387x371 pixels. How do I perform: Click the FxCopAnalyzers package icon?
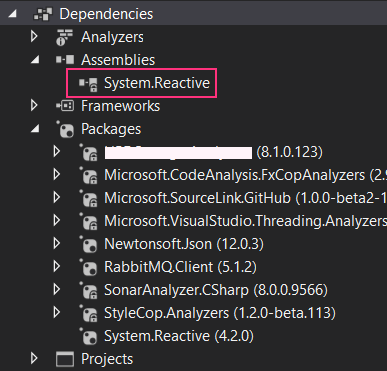pyautogui.click(x=89, y=176)
